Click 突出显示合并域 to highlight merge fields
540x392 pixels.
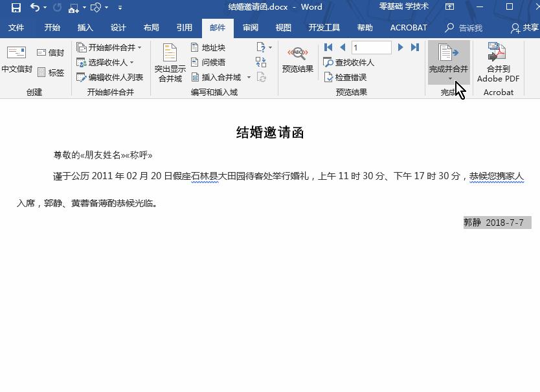click(170, 61)
